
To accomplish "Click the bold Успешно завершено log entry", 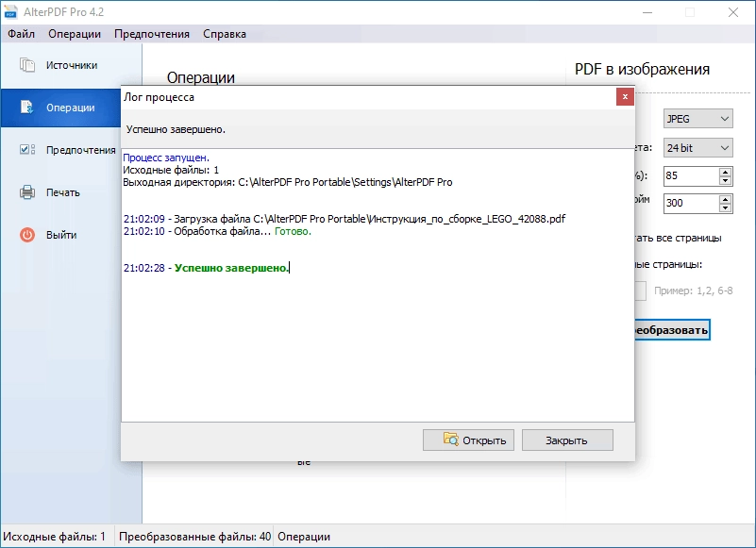I will pyautogui.click(x=231, y=268).
